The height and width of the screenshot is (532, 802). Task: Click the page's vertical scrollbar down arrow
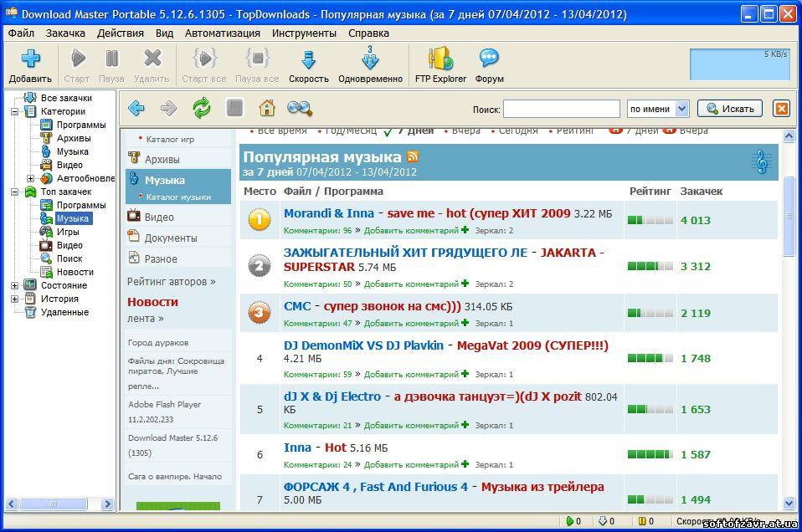pos(789,503)
